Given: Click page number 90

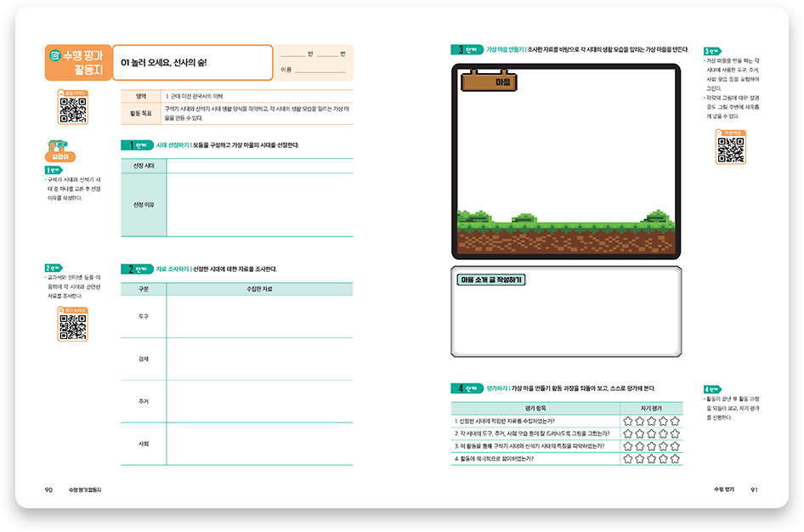Looking at the screenshot, I should 48,490.
